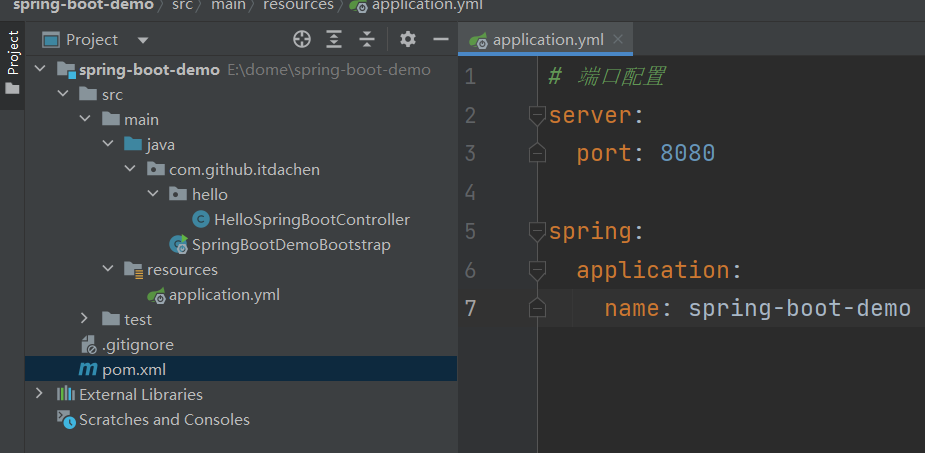Expand the test folder
This screenshot has height=453, width=925.
(86, 319)
